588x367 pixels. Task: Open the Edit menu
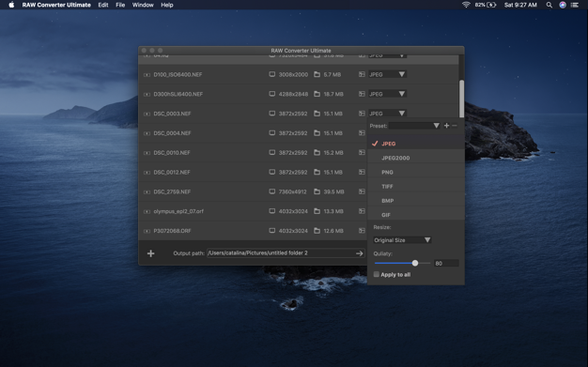103,5
